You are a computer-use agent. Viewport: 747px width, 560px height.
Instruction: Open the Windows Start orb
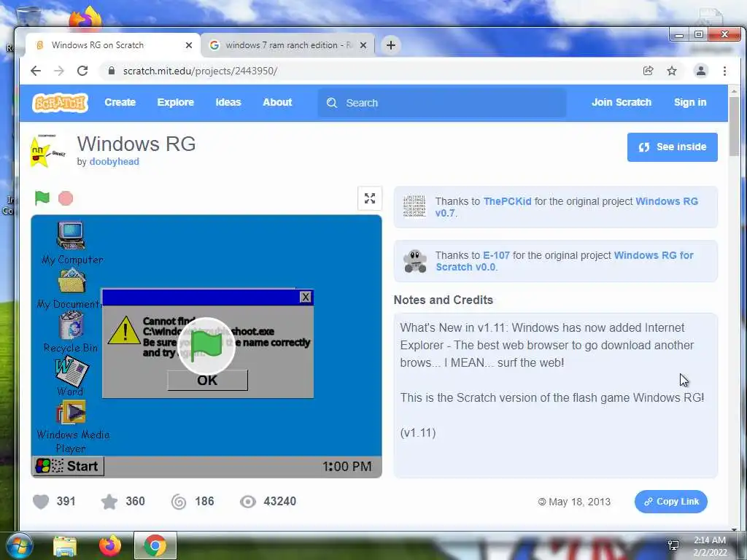tap(19, 545)
